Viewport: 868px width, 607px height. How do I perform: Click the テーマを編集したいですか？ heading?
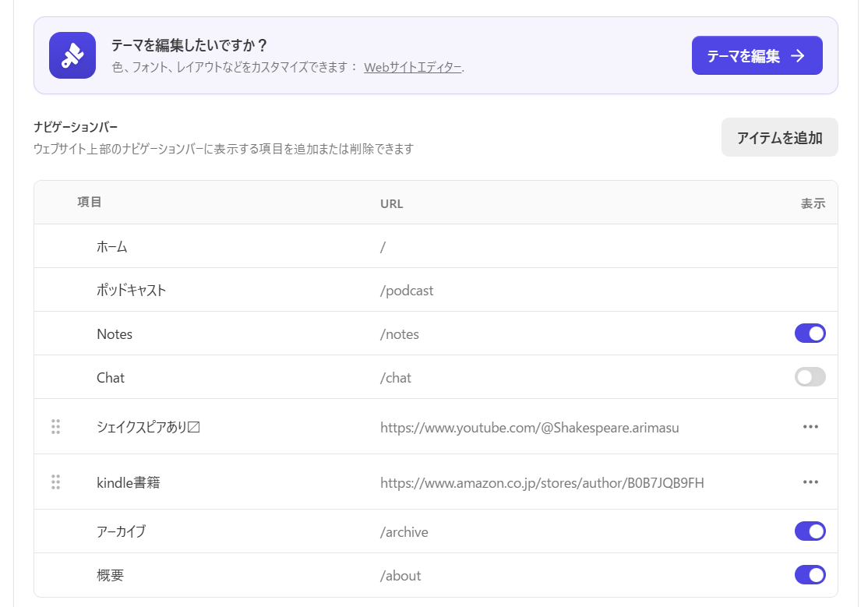[190, 45]
